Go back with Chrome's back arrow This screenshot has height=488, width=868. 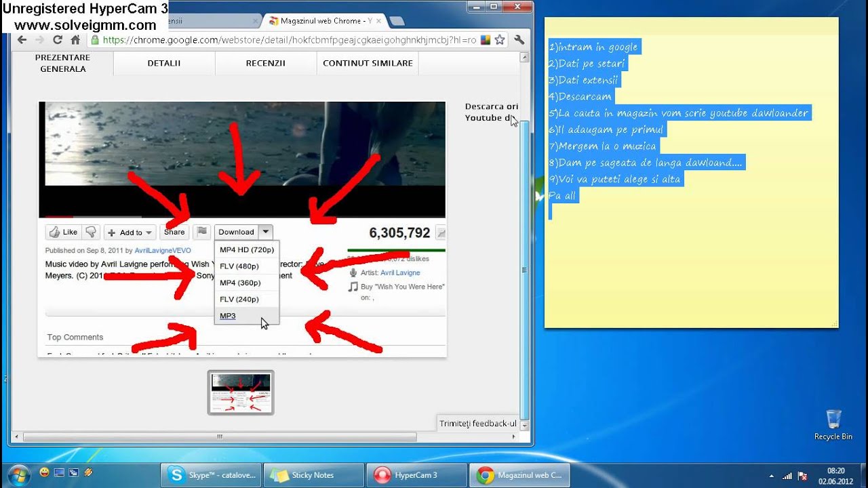22,40
